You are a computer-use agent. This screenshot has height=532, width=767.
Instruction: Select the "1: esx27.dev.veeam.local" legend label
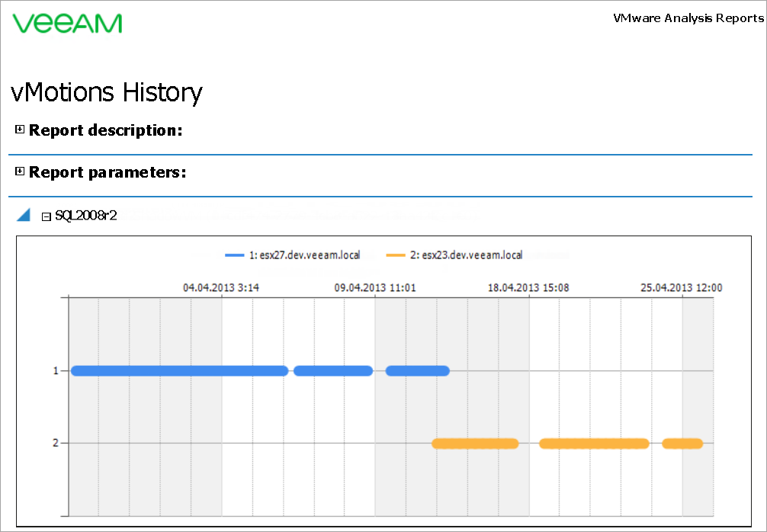[304, 255]
